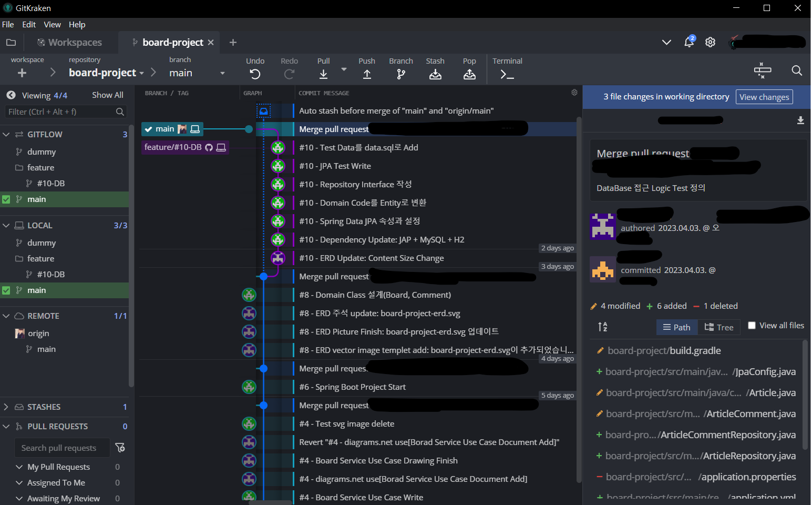The image size is (812, 505).
Task: Click the View changes button
Action: coord(764,97)
